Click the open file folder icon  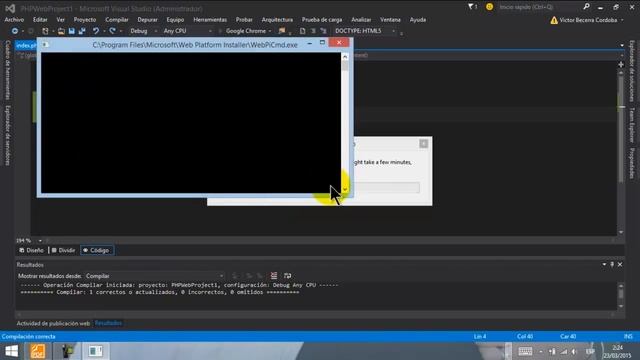tap(61, 31)
